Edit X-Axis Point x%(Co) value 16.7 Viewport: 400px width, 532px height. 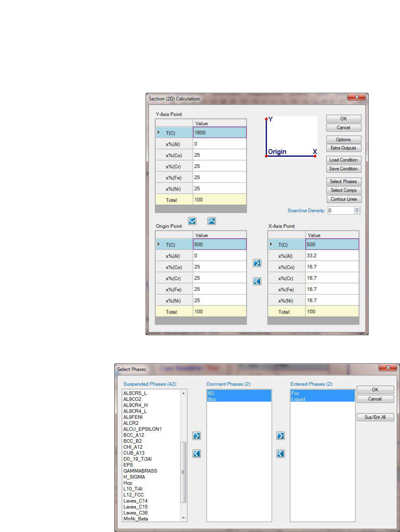[332, 267]
